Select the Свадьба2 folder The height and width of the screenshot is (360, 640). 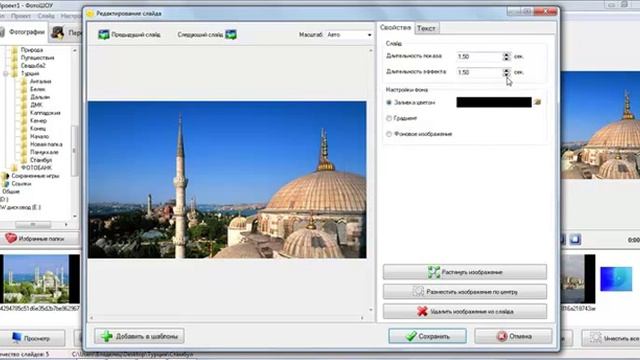point(33,66)
